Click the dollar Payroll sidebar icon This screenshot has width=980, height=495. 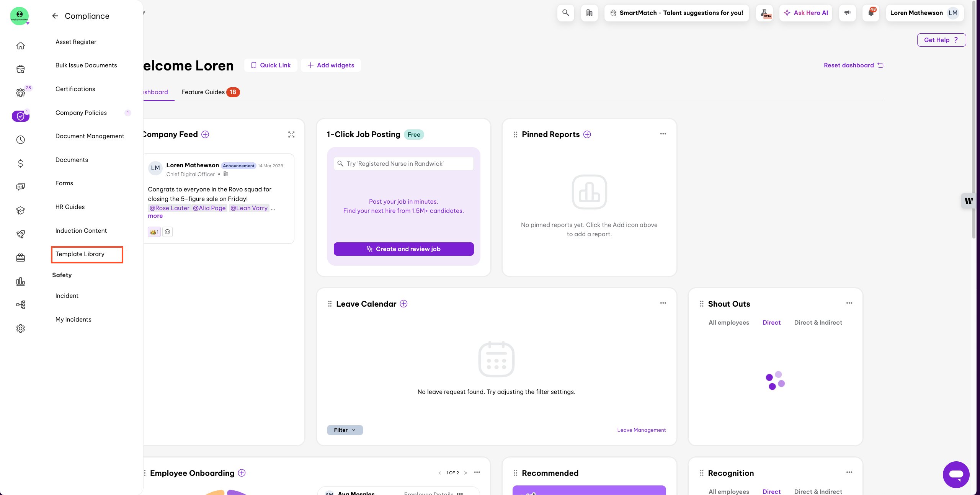click(x=21, y=163)
